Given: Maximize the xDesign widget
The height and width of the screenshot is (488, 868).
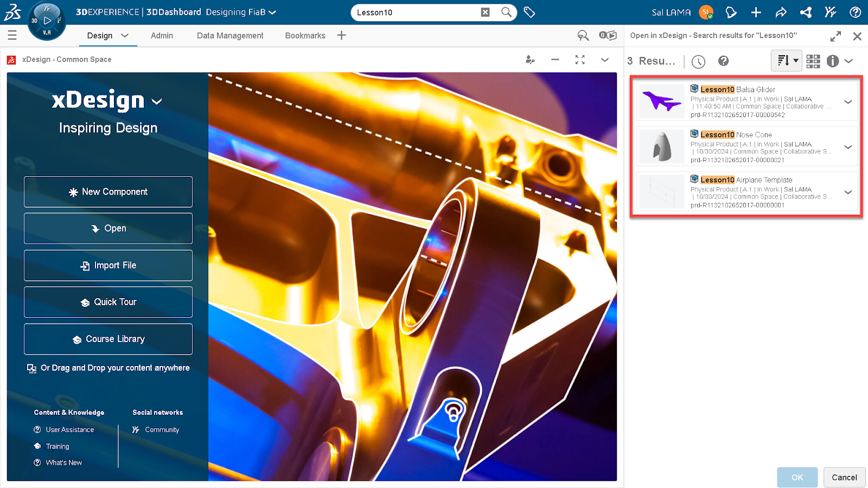Looking at the screenshot, I should point(580,60).
